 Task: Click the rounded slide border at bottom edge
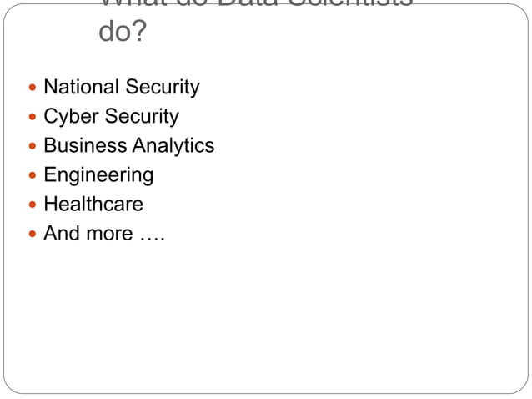click(x=266, y=393)
